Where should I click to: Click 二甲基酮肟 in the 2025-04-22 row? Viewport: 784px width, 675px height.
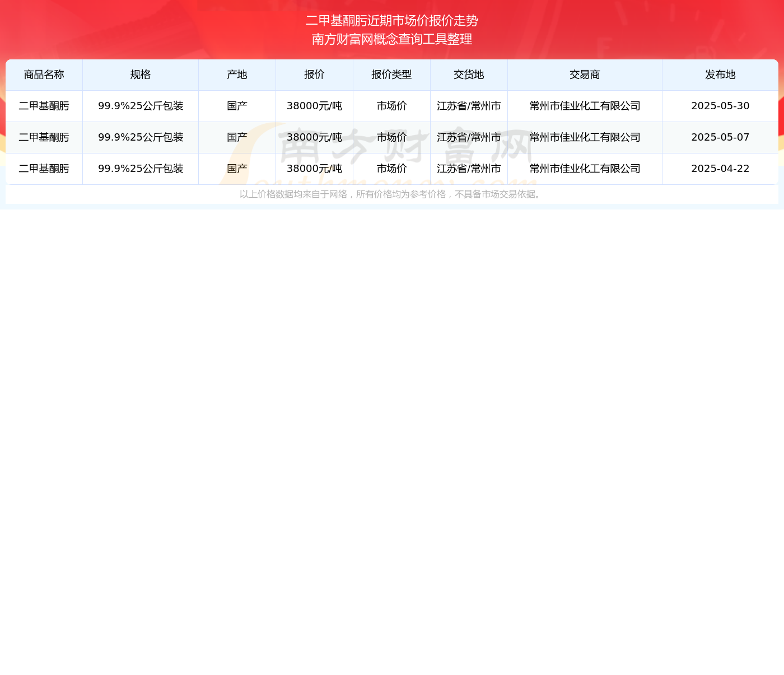click(x=44, y=169)
